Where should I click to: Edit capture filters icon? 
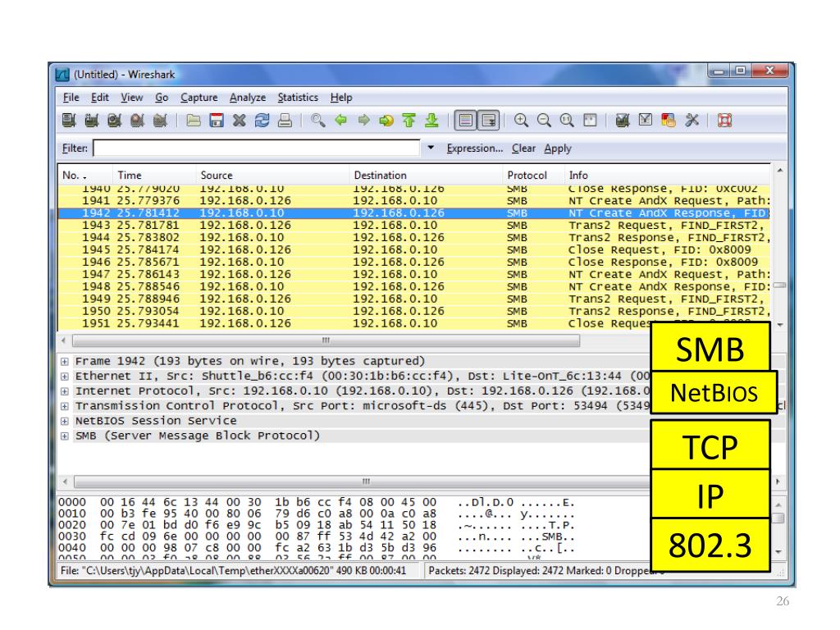623,120
